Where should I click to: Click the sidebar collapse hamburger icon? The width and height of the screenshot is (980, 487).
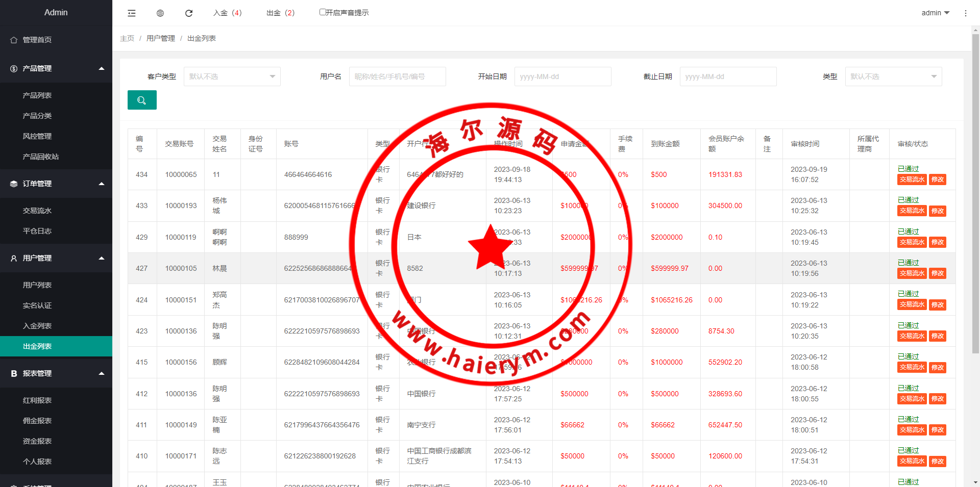pyautogui.click(x=132, y=13)
